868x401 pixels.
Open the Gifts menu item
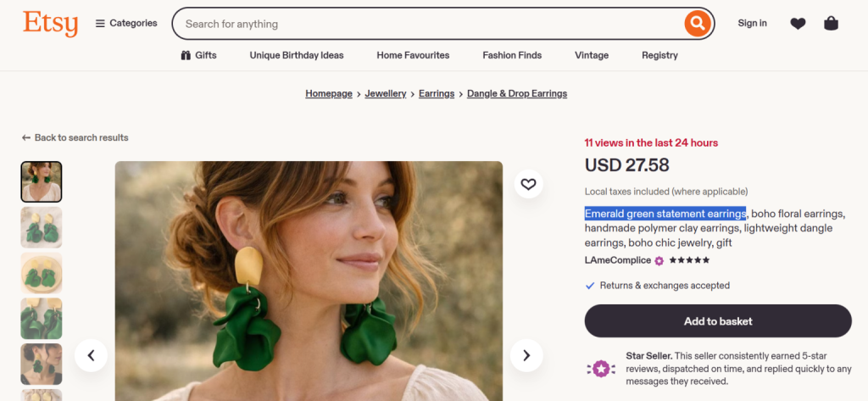(x=198, y=55)
